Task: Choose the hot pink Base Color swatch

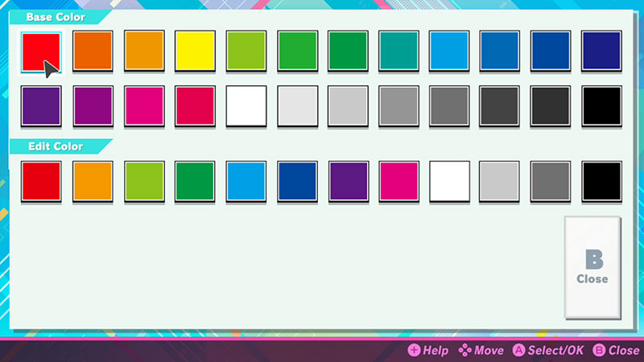Action: pos(144,106)
